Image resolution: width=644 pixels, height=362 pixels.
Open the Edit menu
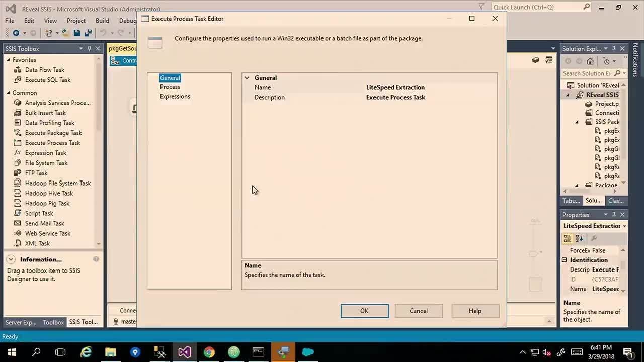pos(29,21)
